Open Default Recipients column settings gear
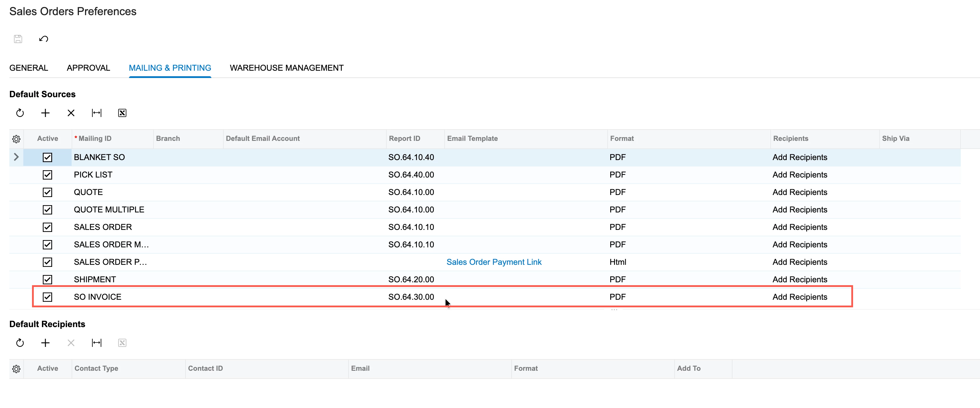The width and height of the screenshot is (980, 408). [x=16, y=369]
